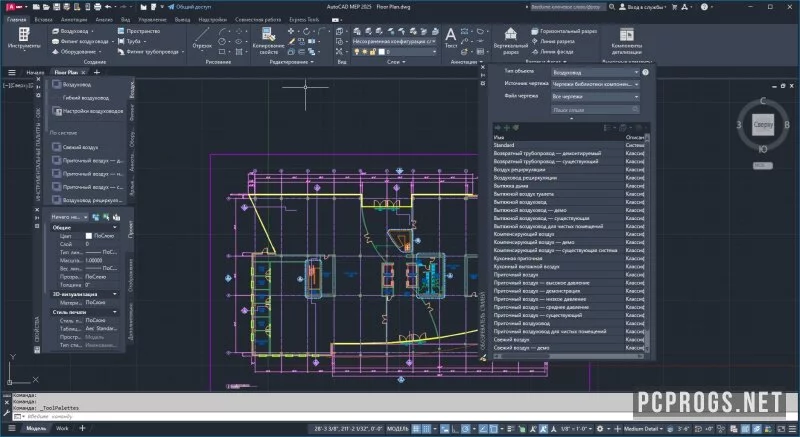This screenshot has height=437, width=800.
Task: Select the Фитинг трубопровода fitting tool
Action: [x=151, y=52]
